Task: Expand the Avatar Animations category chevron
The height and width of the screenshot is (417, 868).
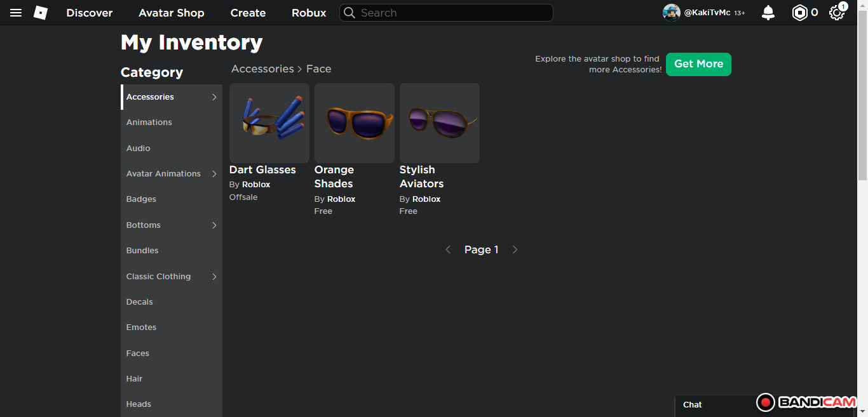Action: pyautogui.click(x=214, y=174)
